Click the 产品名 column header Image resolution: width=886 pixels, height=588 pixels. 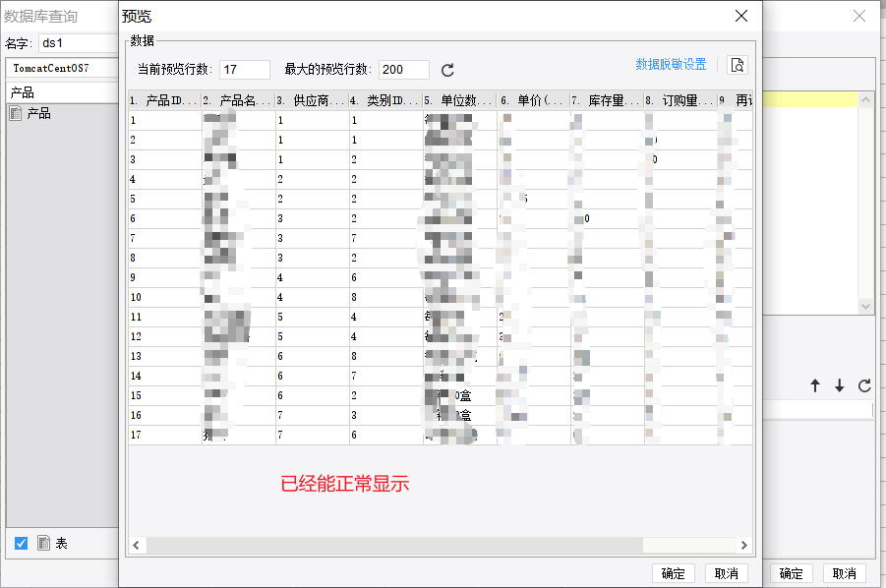pyautogui.click(x=238, y=100)
